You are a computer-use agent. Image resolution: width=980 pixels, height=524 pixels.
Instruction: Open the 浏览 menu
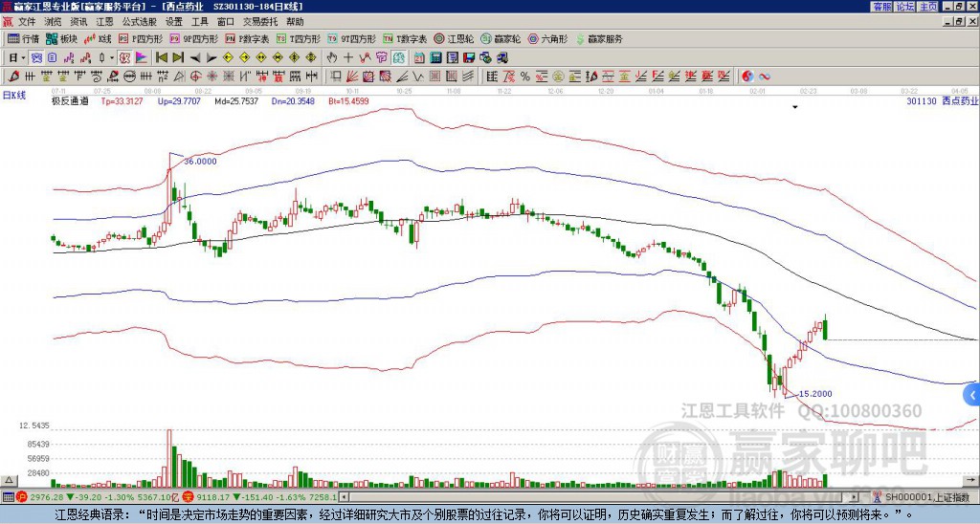click(54, 22)
